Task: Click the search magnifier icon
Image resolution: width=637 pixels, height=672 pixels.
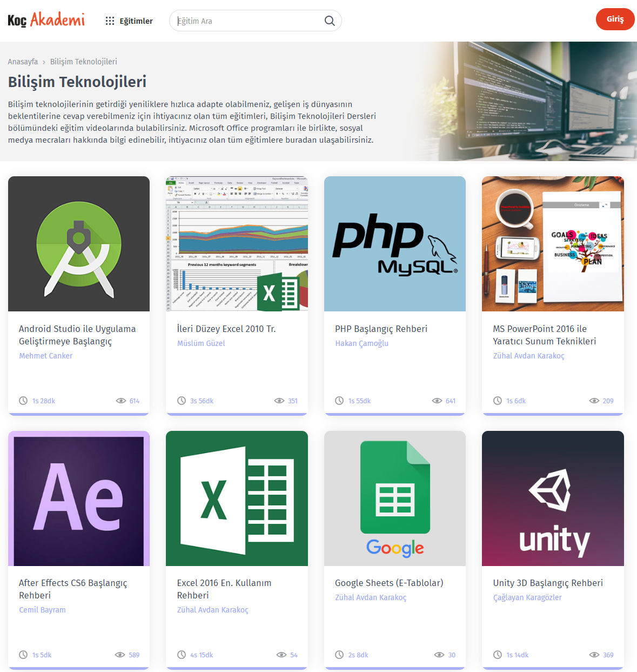Action: pos(330,21)
